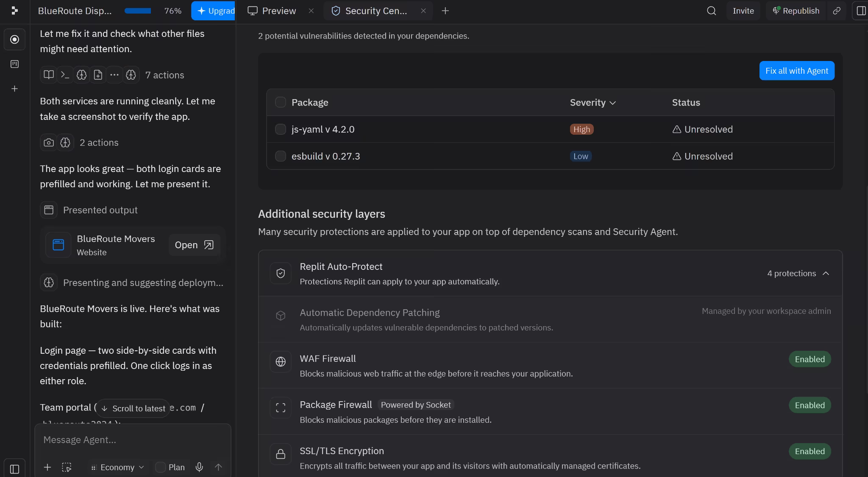The image size is (868, 477).
Task: Switch to the Preview tab
Action: click(x=273, y=11)
